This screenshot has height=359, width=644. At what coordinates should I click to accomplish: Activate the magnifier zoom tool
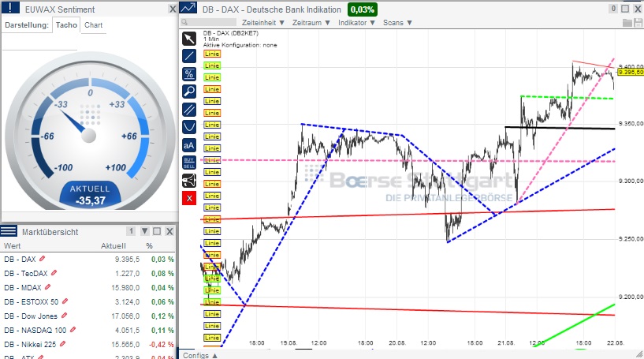pyautogui.click(x=189, y=92)
